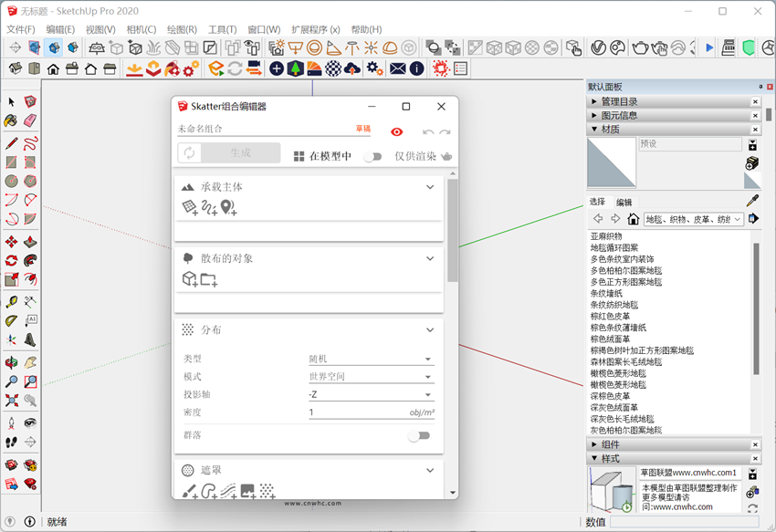
Task: Pick the Eraser tool
Action: click(30, 120)
